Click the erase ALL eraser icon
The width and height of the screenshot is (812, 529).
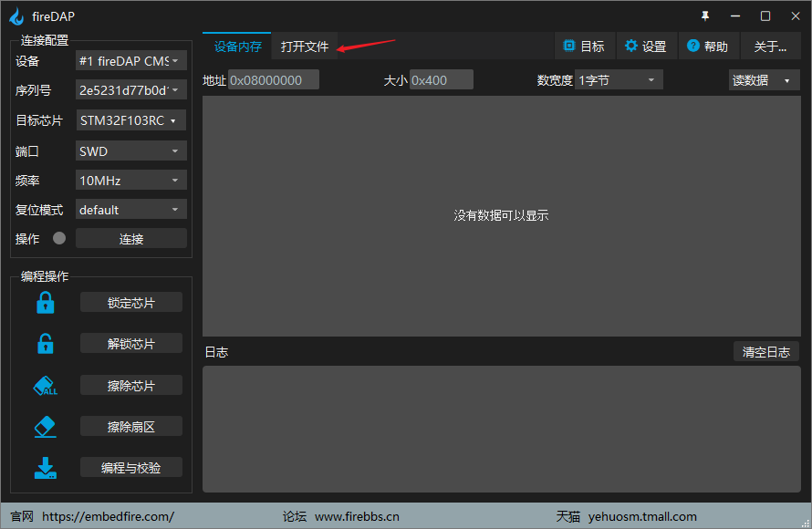coord(46,386)
